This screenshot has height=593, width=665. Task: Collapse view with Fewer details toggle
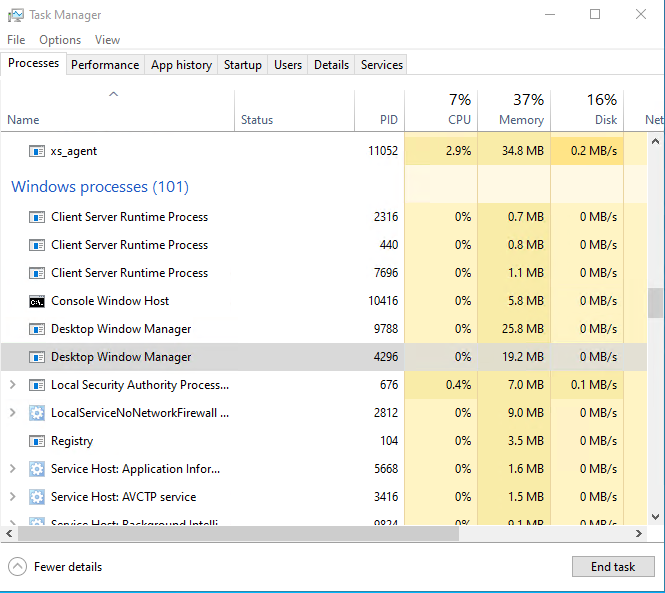coord(17,567)
